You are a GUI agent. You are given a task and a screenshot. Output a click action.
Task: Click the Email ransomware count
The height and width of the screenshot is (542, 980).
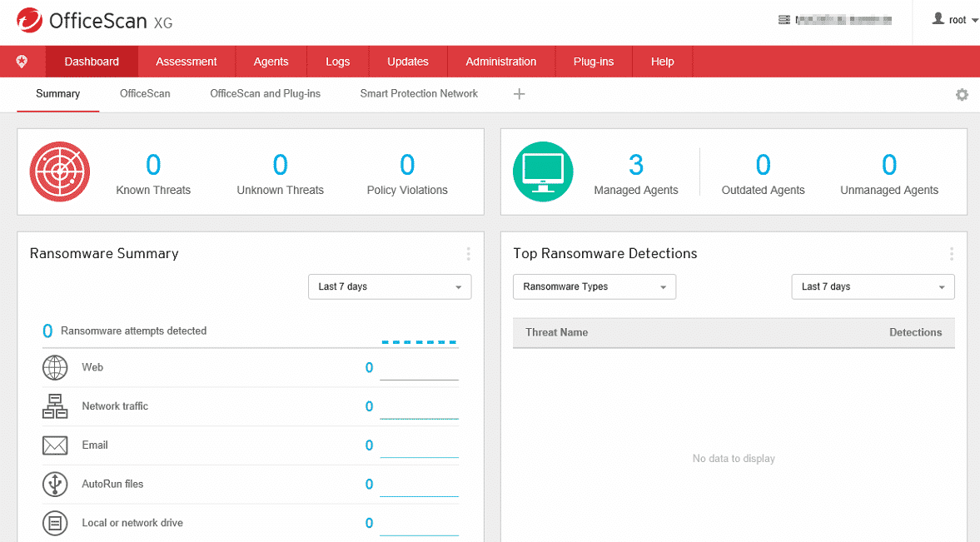pos(369,445)
